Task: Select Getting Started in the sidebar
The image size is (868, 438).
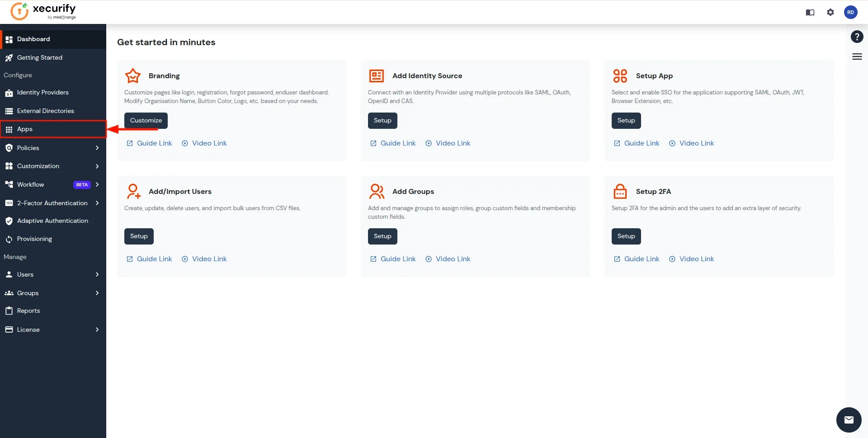Action: [39, 57]
